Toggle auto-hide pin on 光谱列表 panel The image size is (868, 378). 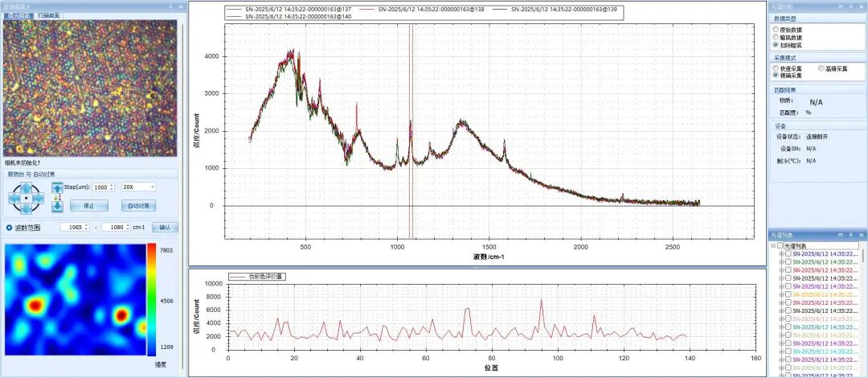850,235
